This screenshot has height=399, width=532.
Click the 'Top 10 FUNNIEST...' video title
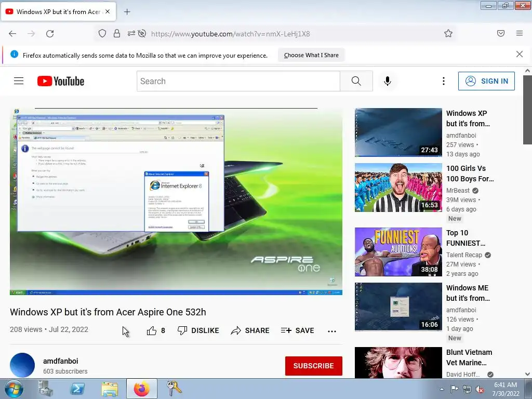(x=465, y=238)
